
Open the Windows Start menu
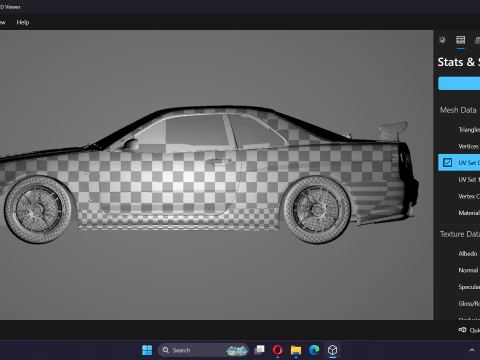click(147, 350)
